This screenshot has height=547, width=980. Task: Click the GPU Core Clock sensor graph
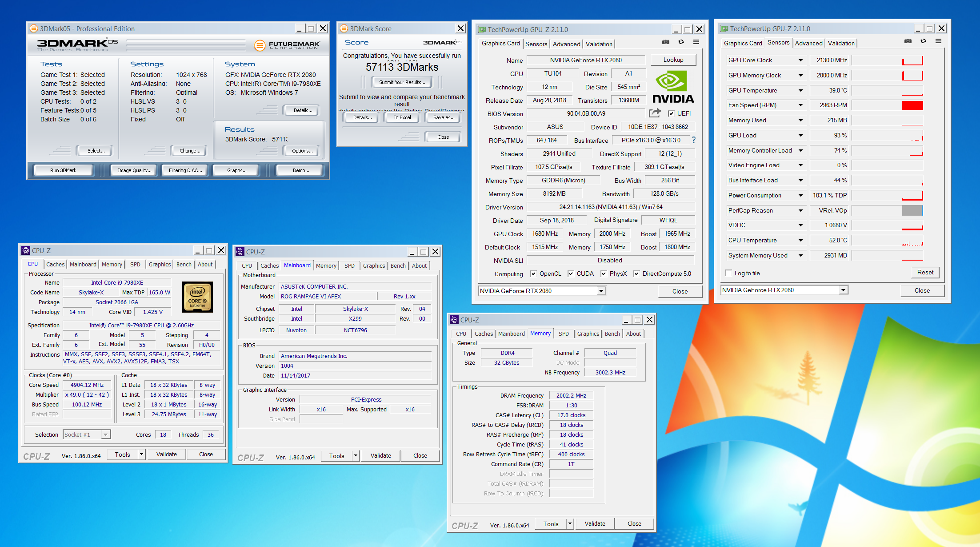pyautogui.click(x=887, y=60)
